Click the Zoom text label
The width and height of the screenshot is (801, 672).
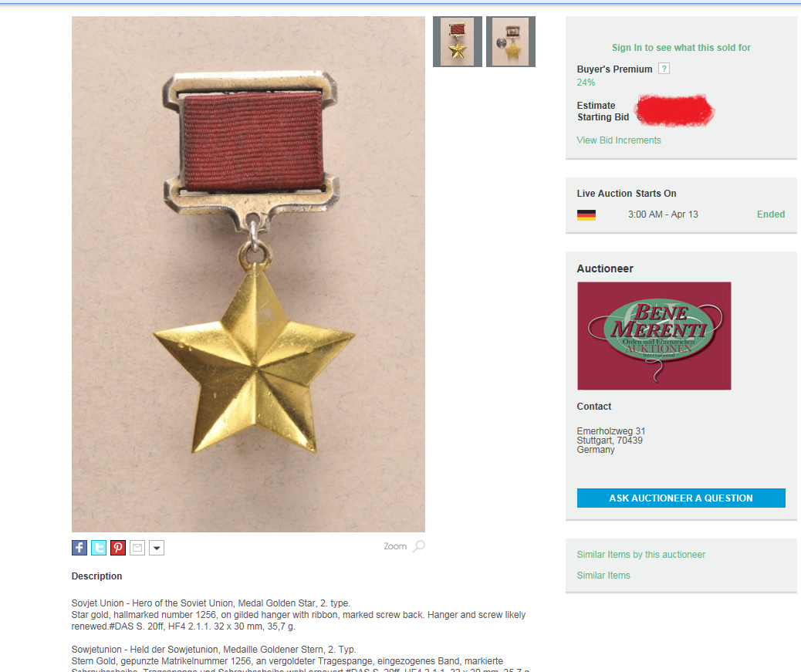click(395, 546)
